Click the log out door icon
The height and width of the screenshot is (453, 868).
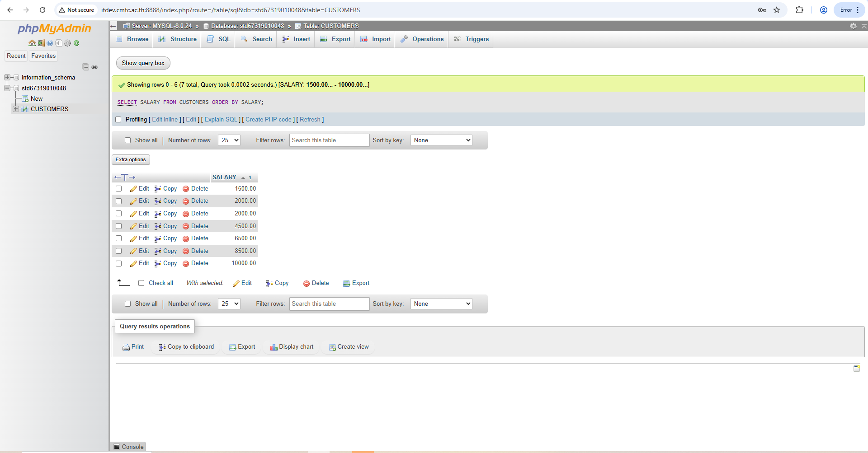pyautogui.click(x=41, y=43)
